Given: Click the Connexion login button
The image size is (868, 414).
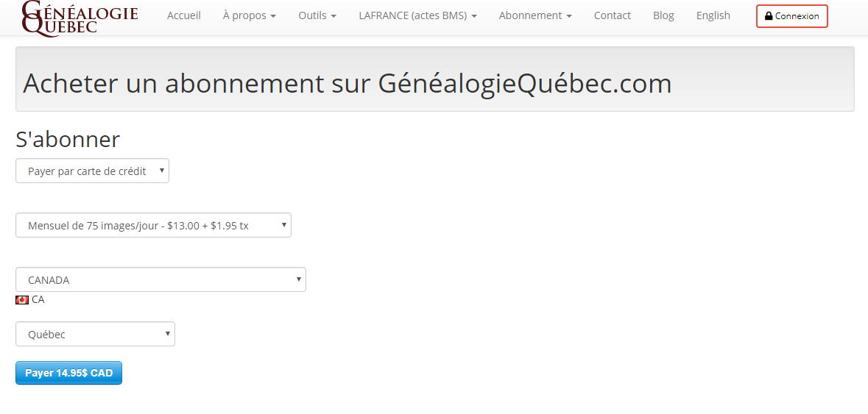Looking at the screenshot, I should coord(792,16).
